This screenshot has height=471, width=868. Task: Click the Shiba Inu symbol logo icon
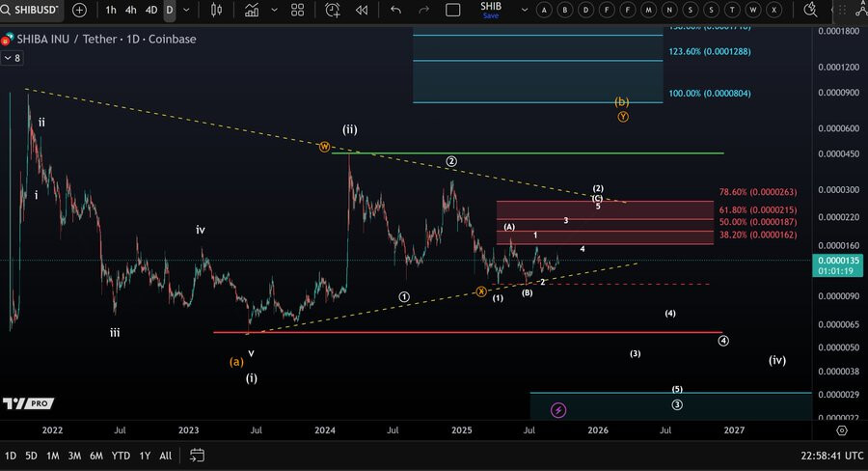tap(7, 39)
